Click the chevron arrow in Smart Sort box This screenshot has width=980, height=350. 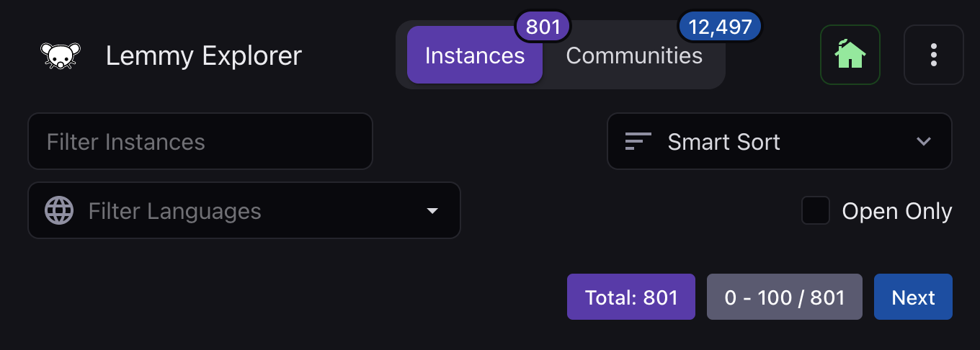(x=924, y=142)
